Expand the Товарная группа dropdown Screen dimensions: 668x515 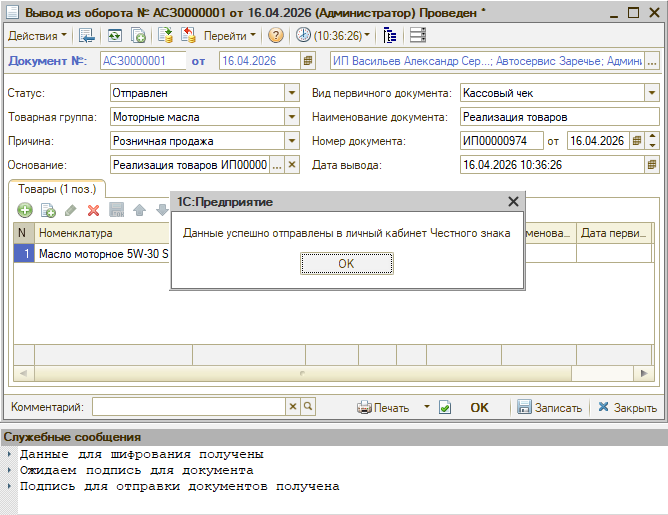(x=291, y=117)
